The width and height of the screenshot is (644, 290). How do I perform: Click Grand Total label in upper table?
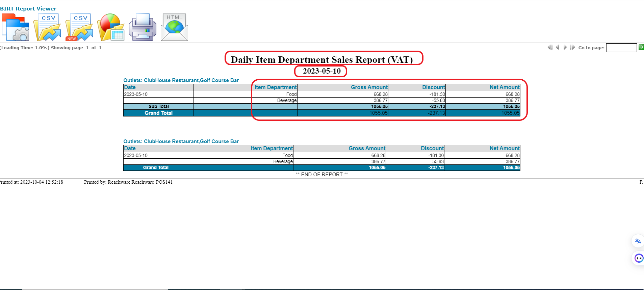158,113
